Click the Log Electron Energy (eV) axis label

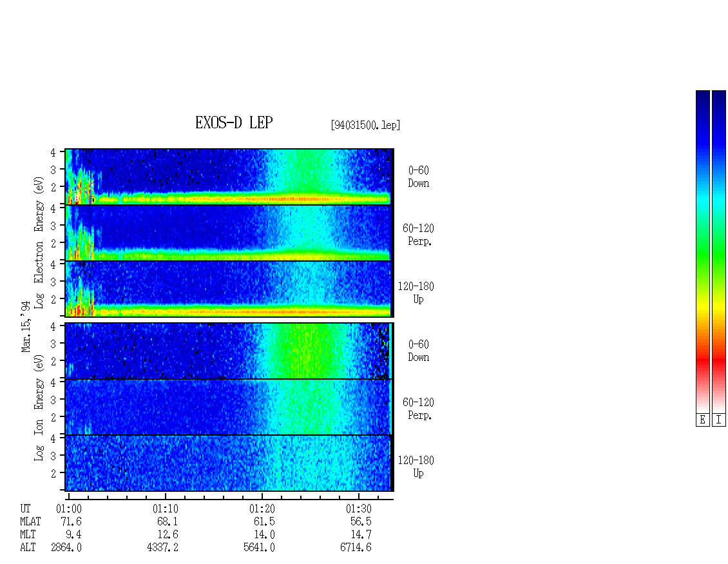pos(39,242)
